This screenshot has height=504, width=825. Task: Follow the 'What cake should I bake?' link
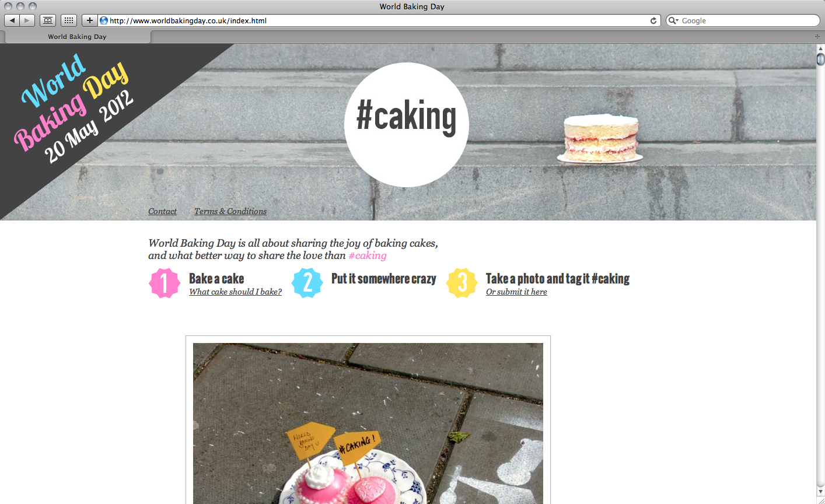[235, 292]
